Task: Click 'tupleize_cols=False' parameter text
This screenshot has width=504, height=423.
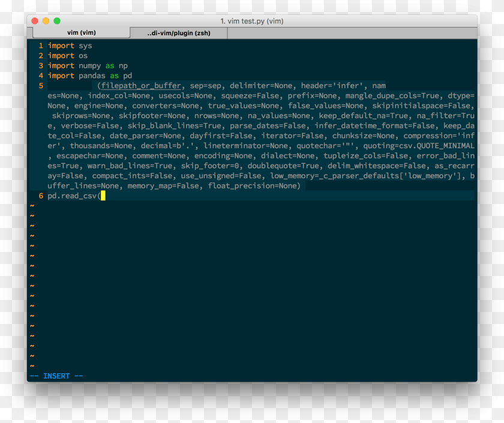Action: pos(365,156)
